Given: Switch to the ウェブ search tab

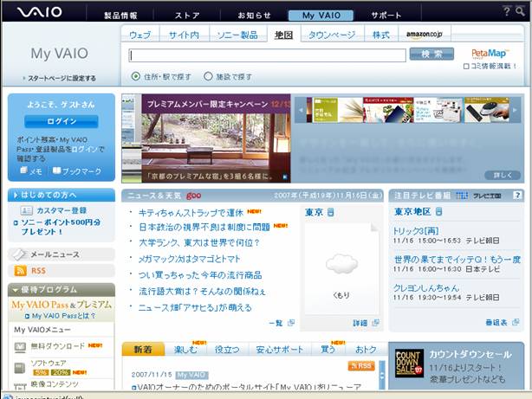Looking at the screenshot, I should [140, 35].
